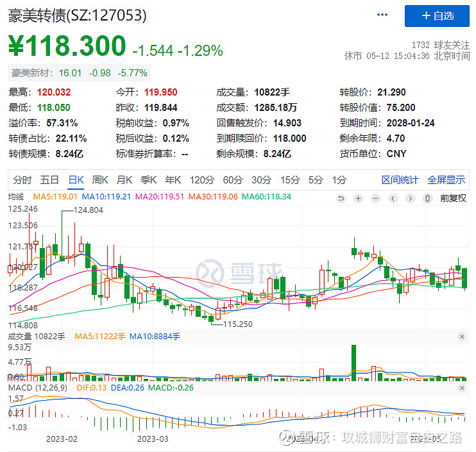Open the 前复权 adjustment dropdown
The width and height of the screenshot is (476, 452).
453,198
